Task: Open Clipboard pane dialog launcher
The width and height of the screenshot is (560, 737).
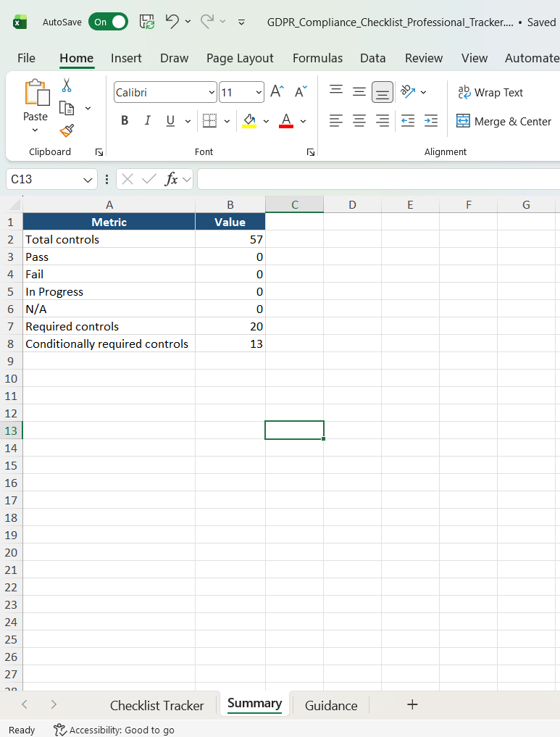Action: pos(99,151)
